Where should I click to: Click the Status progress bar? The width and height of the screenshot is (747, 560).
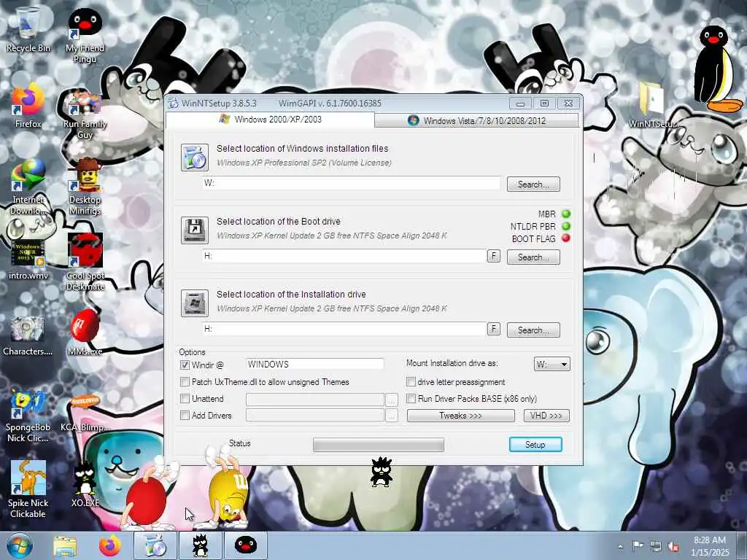(x=379, y=445)
